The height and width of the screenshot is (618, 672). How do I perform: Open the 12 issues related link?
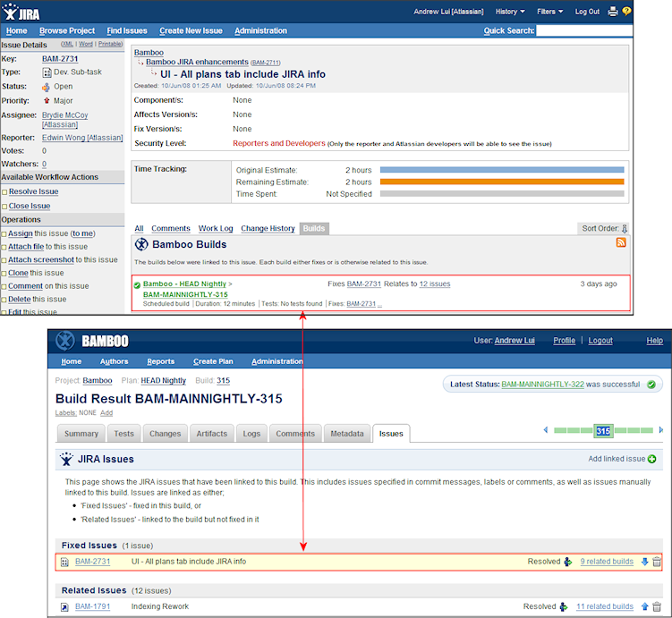pos(435,284)
